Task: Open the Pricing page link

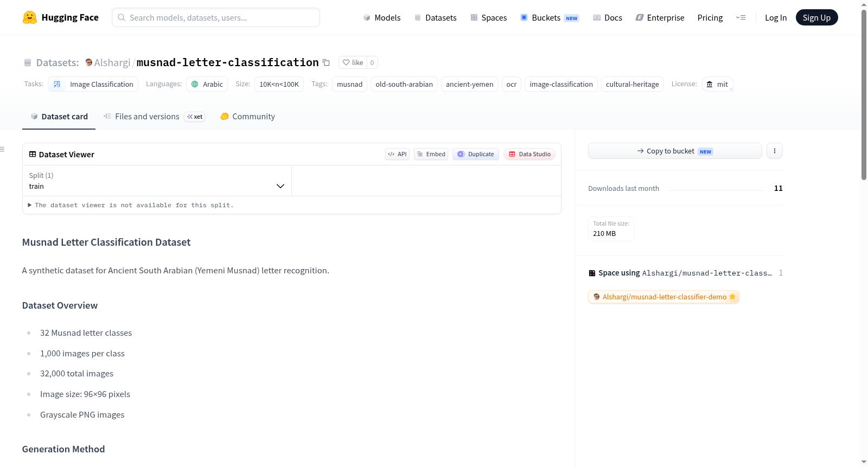Action: (710, 17)
